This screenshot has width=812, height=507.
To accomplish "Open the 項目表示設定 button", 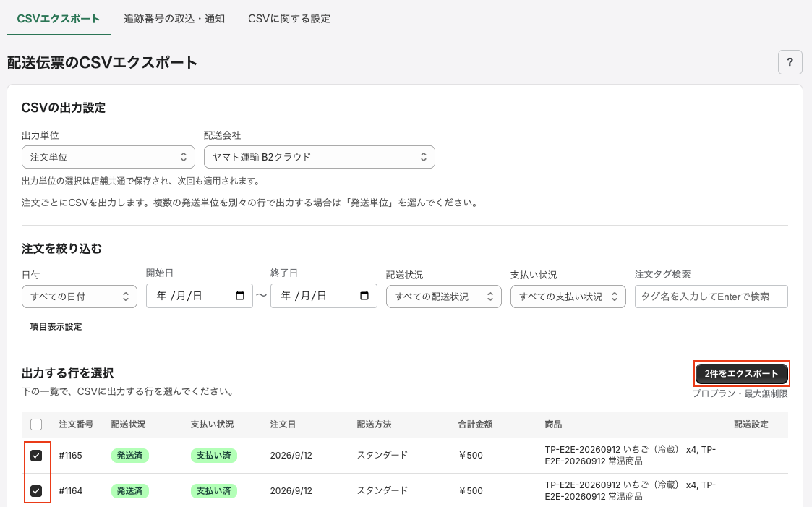I will click(56, 327).
